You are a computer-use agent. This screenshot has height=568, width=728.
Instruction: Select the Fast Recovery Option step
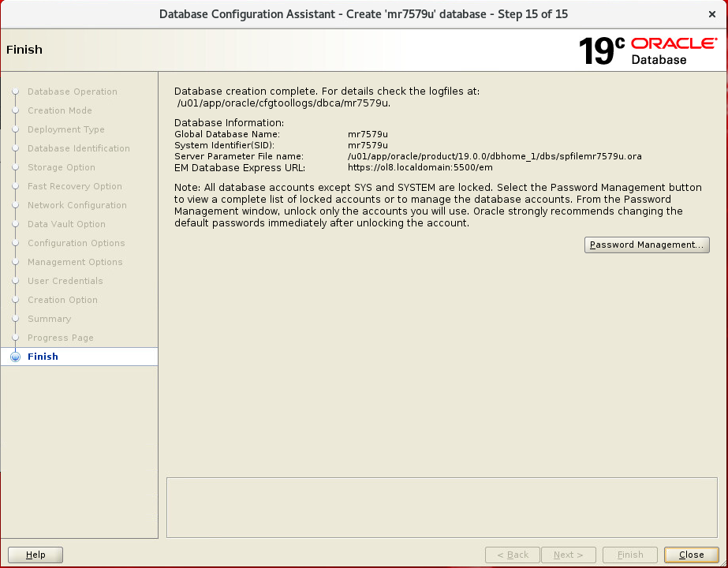[75, 186]
